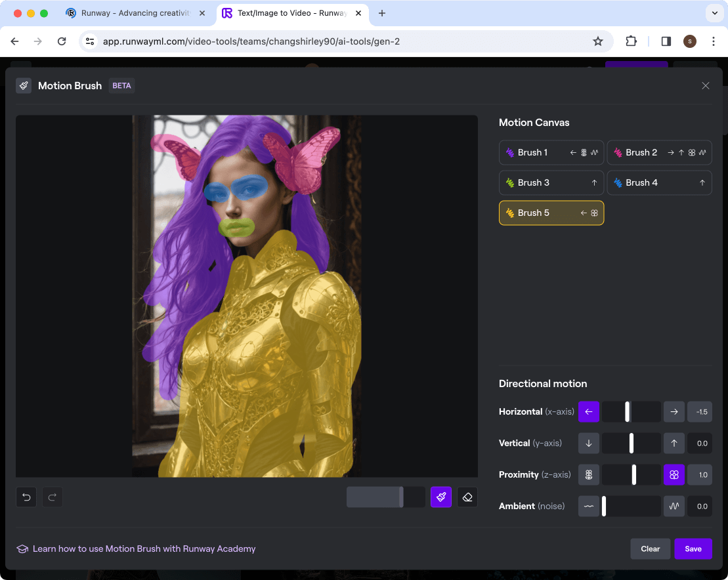Image resolution: width=728 pixels, height=580 pixels.
Task: Click the Horizontal value input field
Action: click(x=700, y=412)
